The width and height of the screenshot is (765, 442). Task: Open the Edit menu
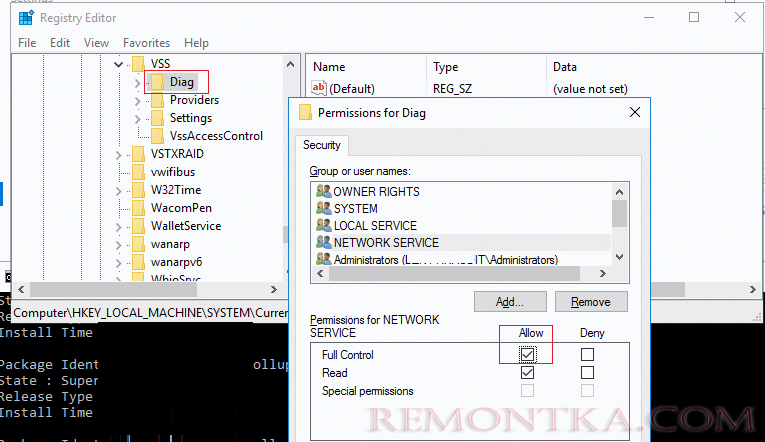tap(60, 43)
